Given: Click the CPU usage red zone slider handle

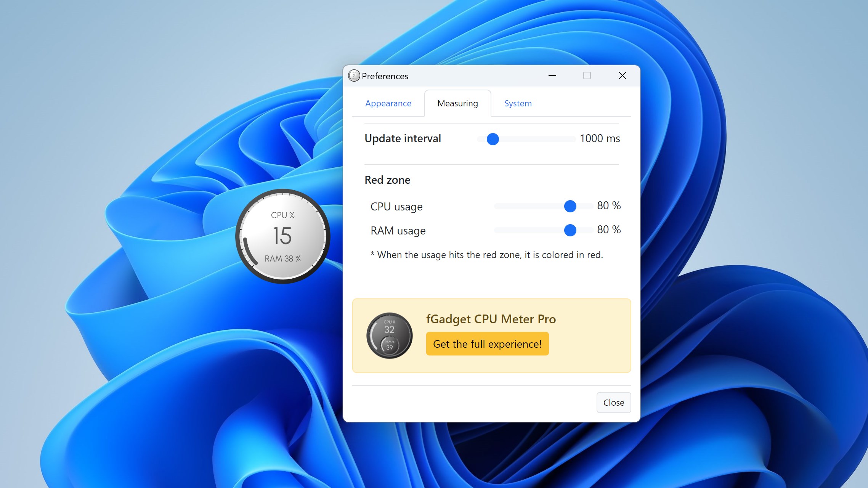Looking at the screenshot, I should click(x=570, y=206).
